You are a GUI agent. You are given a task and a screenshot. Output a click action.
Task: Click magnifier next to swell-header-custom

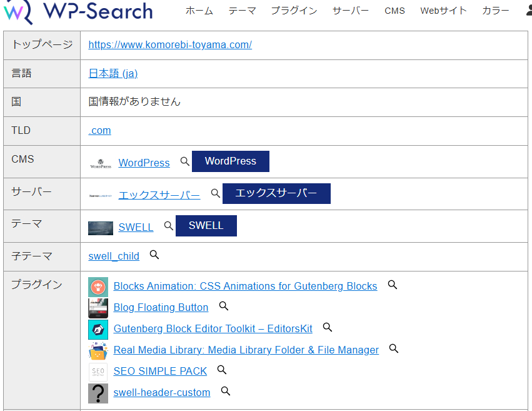(225, 391)
